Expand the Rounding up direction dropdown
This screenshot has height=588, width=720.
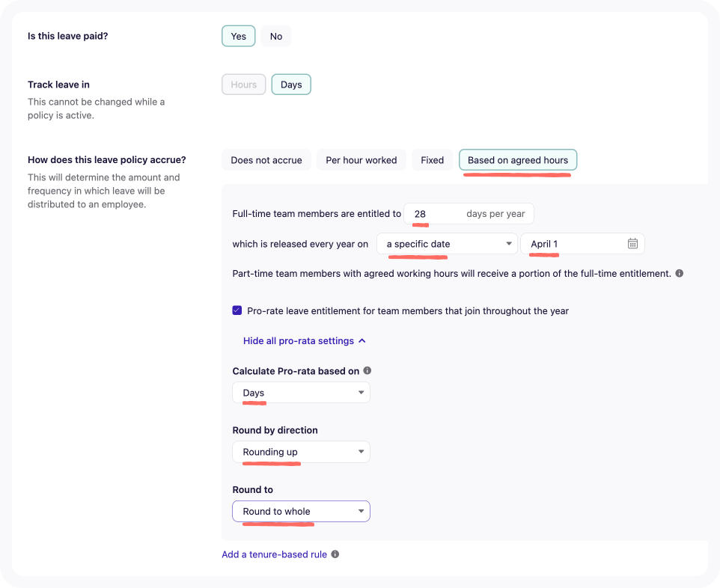tap(301, 452)
